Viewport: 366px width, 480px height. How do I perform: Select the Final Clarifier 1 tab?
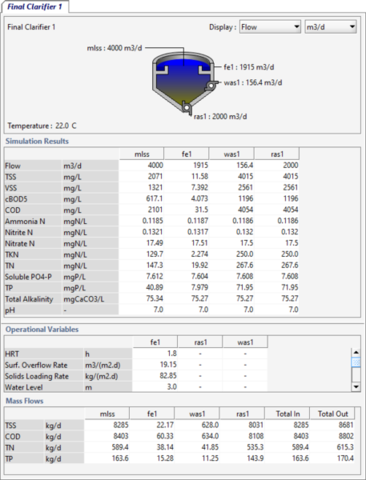click(x=35, y=7)
